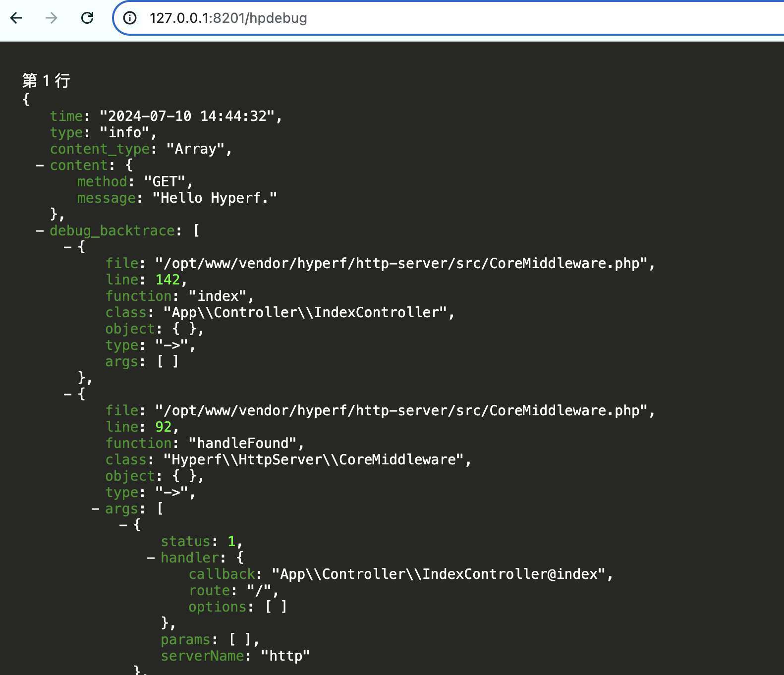Focus the address bar URL 127.0.0.1:8201/hpdebug
Viewport: 784px width, 675px height.
pyautogui.click(x=228, y=18)
